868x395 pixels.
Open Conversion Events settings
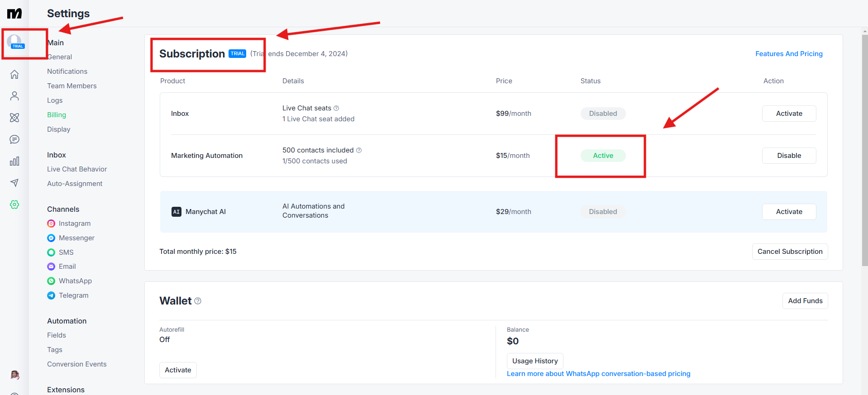(x=77, y=364)
